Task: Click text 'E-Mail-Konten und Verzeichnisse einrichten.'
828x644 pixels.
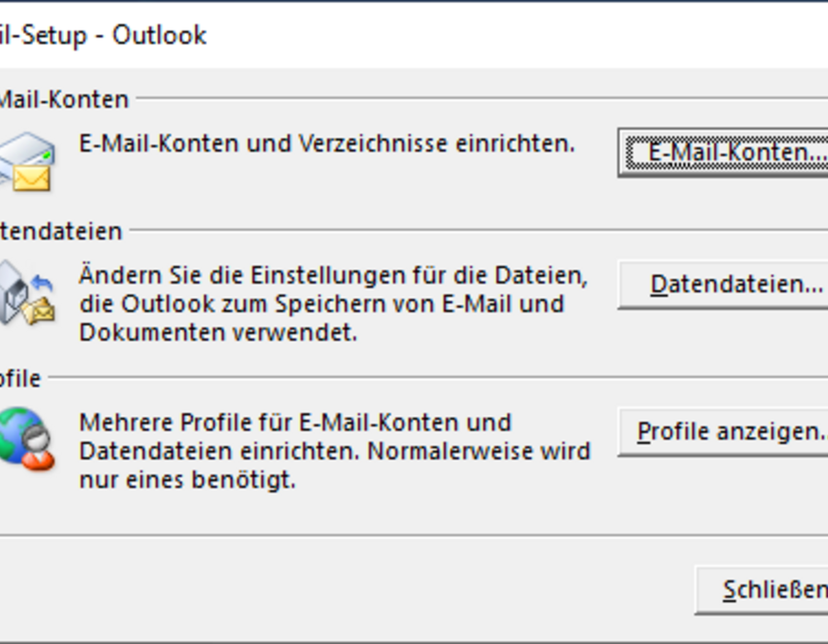Action: click(327, 144)
